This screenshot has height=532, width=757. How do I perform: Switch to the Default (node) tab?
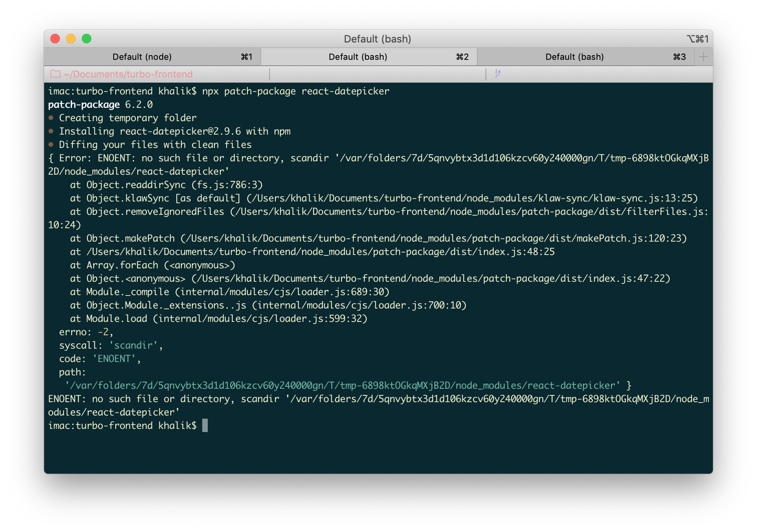(x=142, y=56)
